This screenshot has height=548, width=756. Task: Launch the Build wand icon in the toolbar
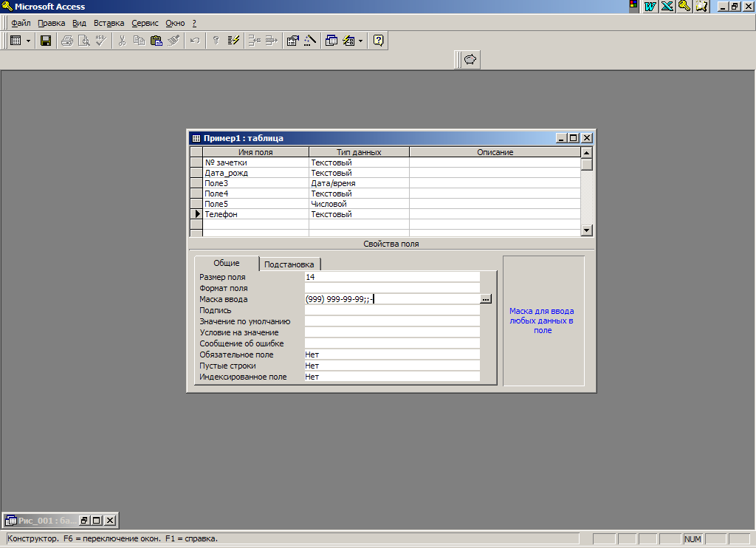pyautogui.click(x=310, y=41)
